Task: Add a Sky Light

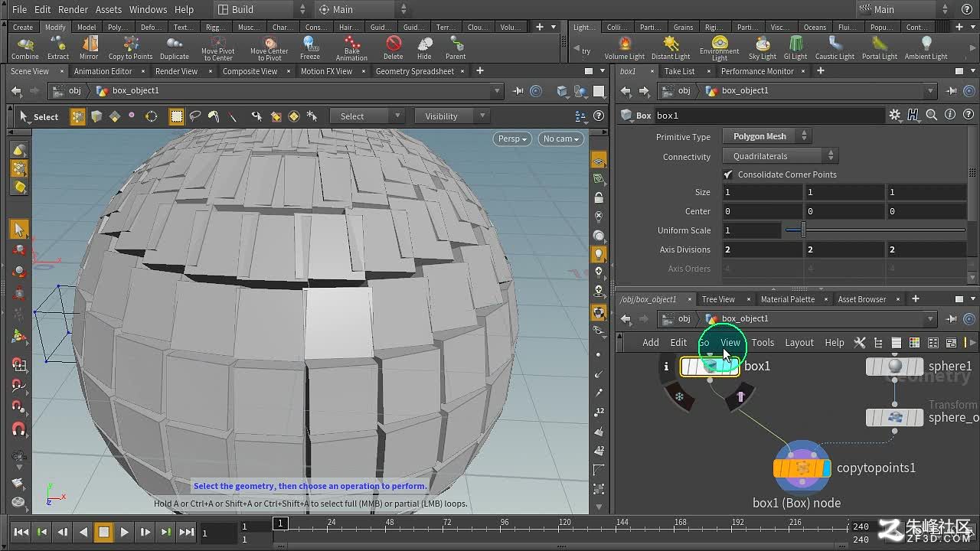Action: pos(763,47)
